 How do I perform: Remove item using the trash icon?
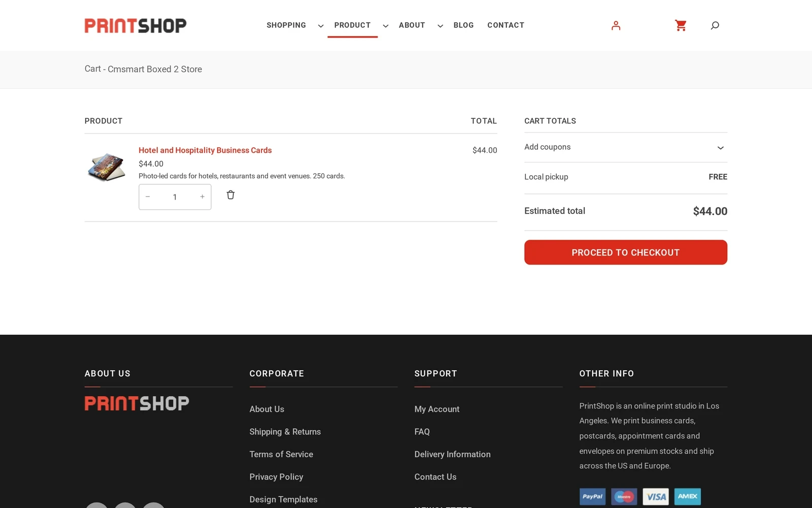pyautogui.click(x=230, y=195)
